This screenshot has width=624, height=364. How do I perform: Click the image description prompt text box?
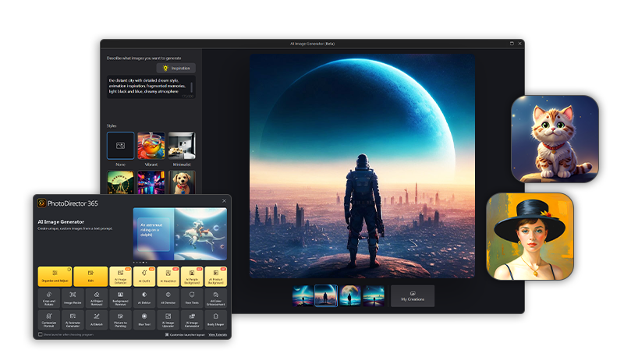point(151,87)
